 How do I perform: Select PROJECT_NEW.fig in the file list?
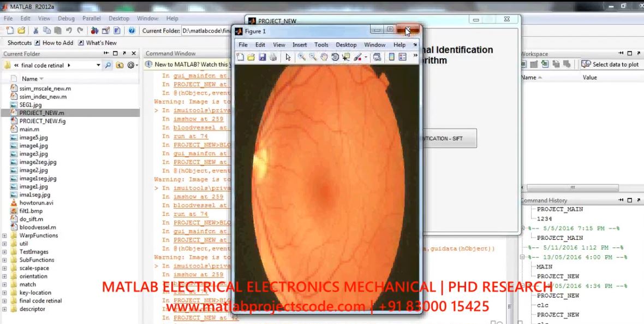[43, 121]
